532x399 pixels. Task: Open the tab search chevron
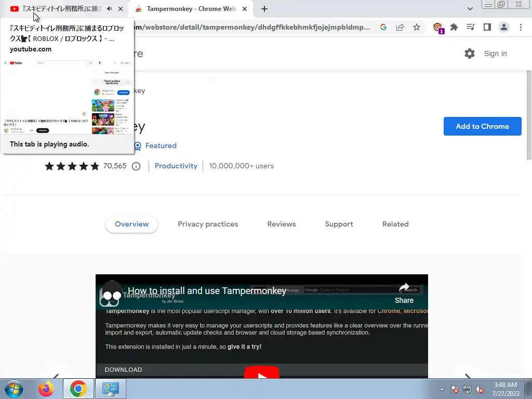coord(470,9)
